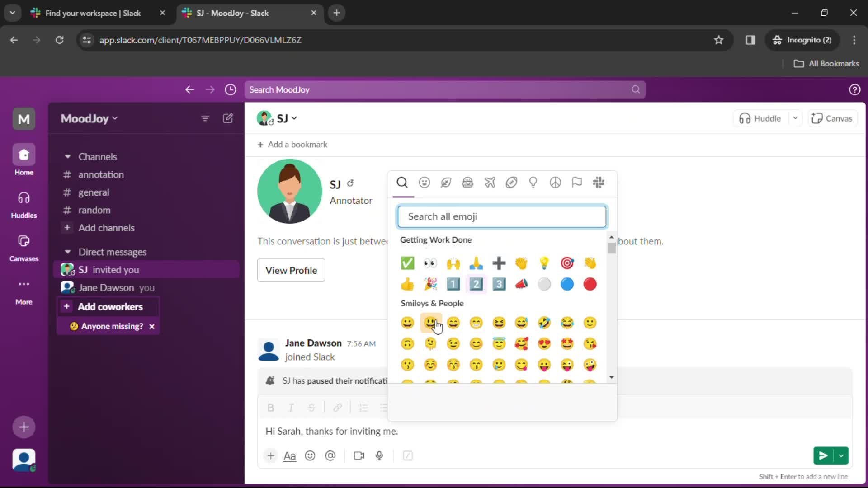Open Travel & Places emoji tab
Viewport: 868px width, 488px height.
490,183
